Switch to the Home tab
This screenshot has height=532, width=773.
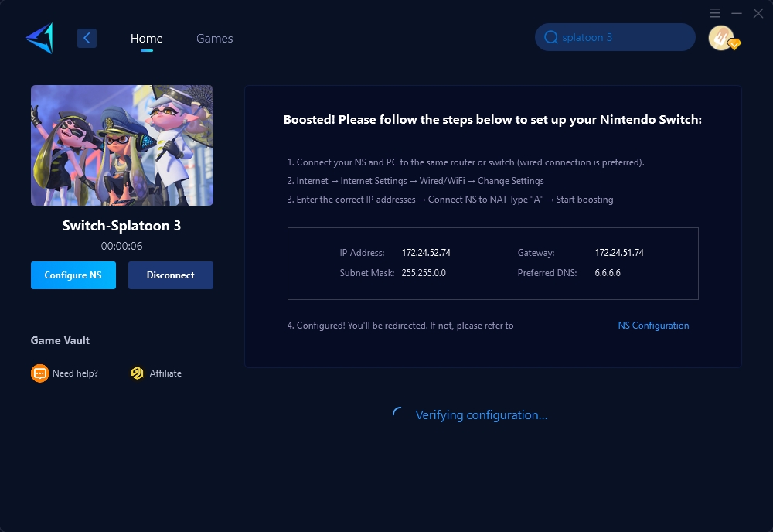point(146,38)
